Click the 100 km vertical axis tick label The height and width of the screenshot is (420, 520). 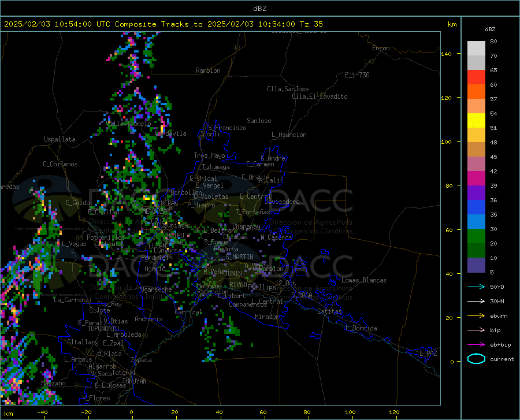pos(447,142)
